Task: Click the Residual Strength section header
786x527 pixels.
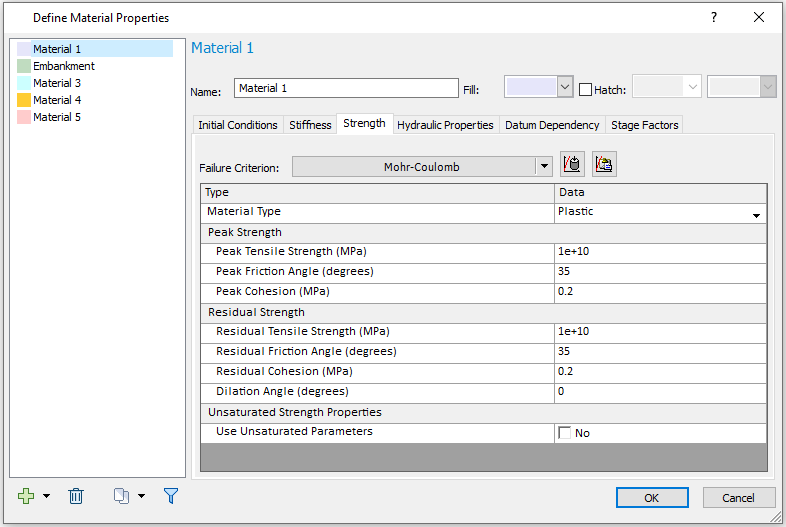Action: 484,312
